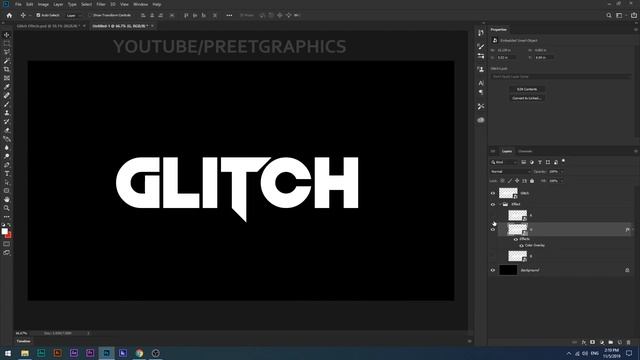
Task: Open the Filter menu
Action: (x=101, y=4)
